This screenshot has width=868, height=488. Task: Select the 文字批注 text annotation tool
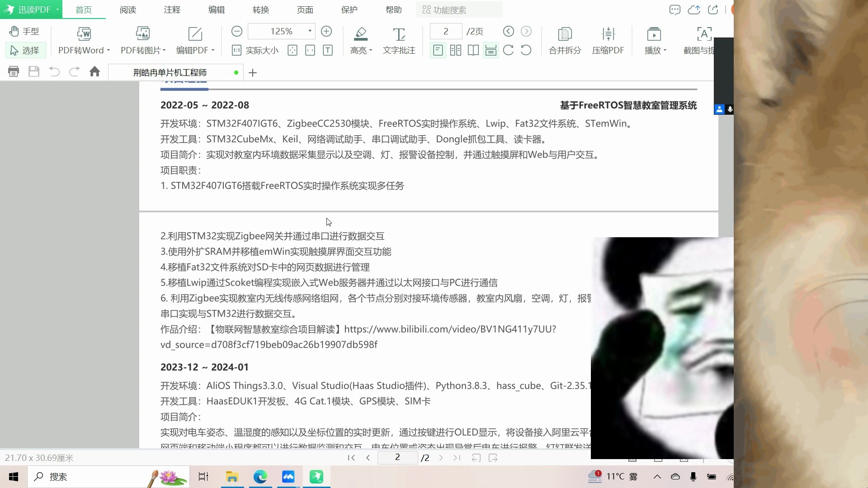tap(399, 40)
